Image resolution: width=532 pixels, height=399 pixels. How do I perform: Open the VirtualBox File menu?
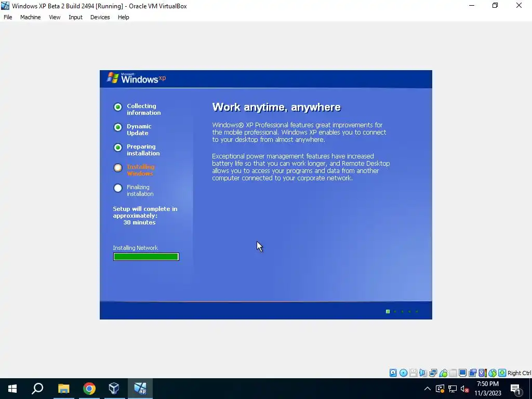pos(8,17)
